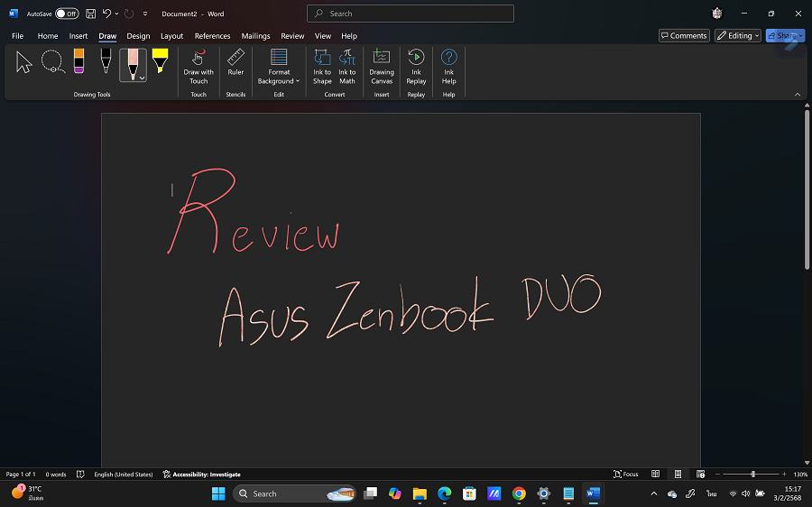
Task: Convert ink with Ink to Math
Action: [347, 67]
